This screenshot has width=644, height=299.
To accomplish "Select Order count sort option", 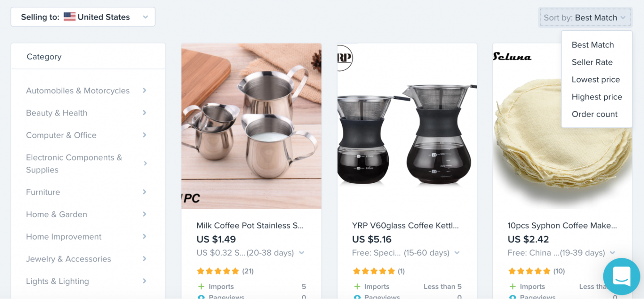I will [x=594, y=114].
